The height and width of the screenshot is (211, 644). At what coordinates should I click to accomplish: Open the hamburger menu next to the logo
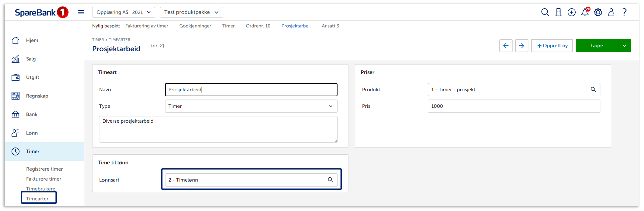81,12
